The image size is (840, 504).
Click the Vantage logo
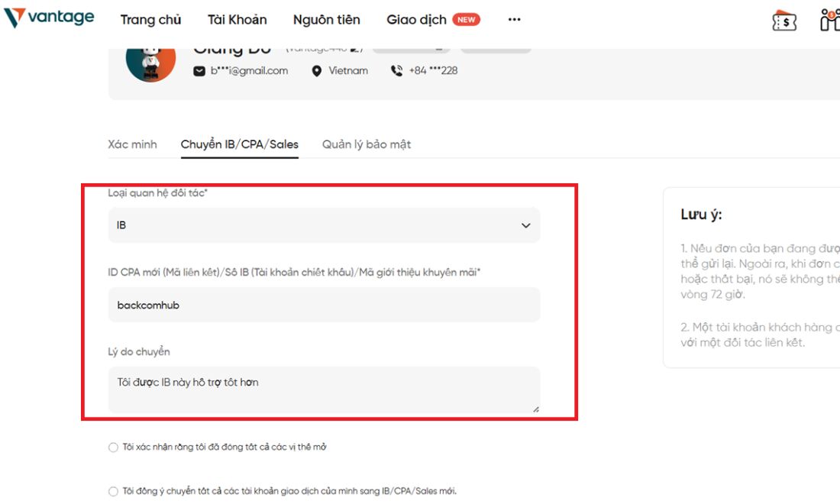point(49,17)
